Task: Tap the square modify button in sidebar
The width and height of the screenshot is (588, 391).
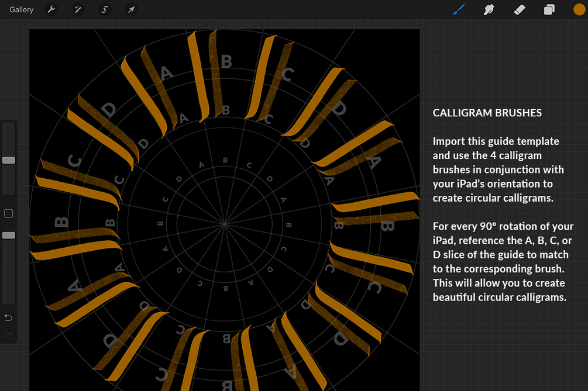Action: click(x=9, y=213)
